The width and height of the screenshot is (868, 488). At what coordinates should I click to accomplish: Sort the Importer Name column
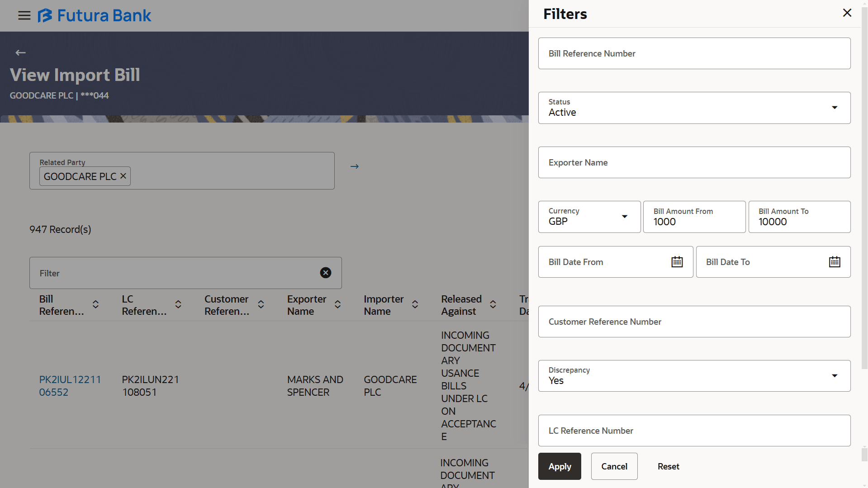pyautogui.click(x=415, y=305)
